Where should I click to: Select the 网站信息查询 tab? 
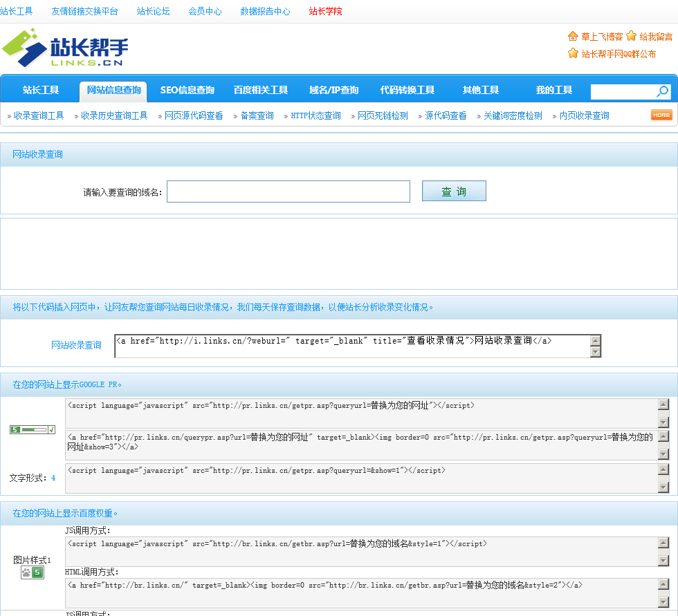(x=113, y=90)
